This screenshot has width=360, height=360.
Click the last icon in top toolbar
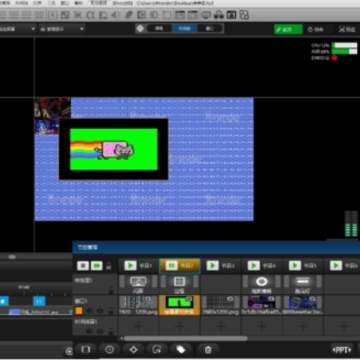(244, 15)
